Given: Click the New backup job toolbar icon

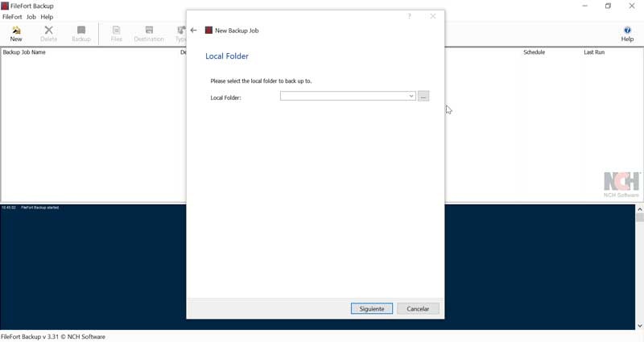Looking at the screenshot, I should (16, 34).
